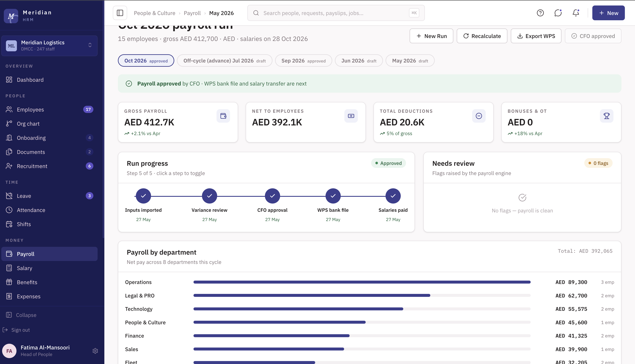
Task: Click the Gross Payroll wallet icon
Action: click(x=223, y=116)
